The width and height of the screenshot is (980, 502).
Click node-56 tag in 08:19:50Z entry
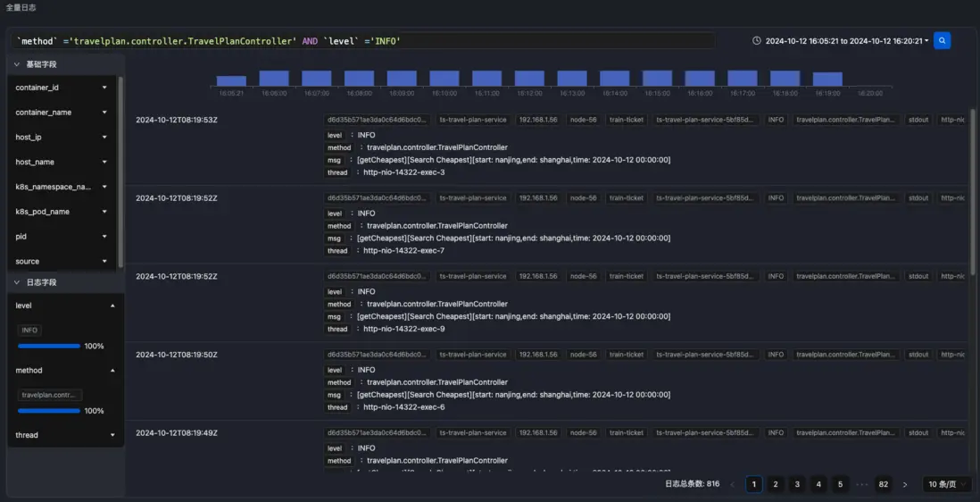point(583,355)
